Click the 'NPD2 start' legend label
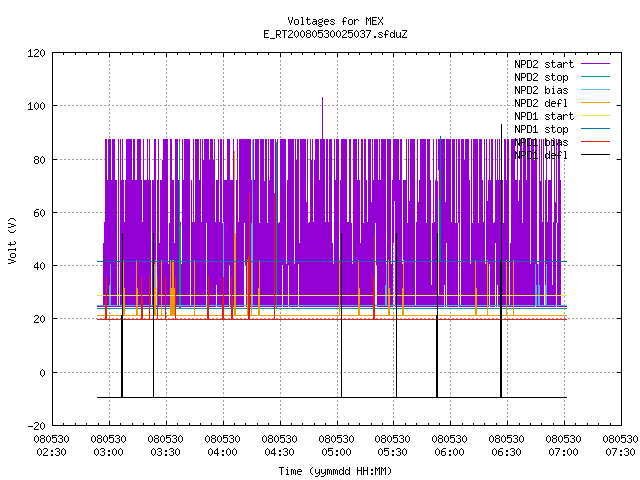The width and height of the screenshot is (640, 480). click(544, 64)
